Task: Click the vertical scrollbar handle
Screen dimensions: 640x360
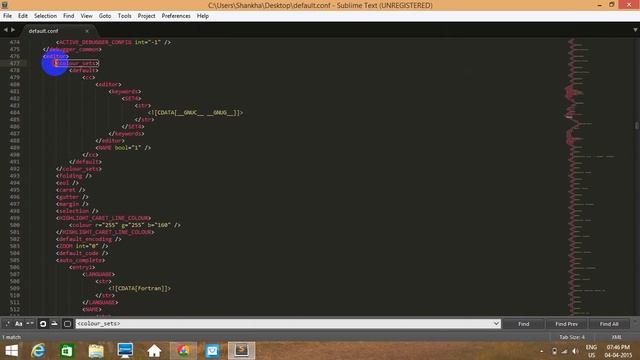Action: [x=637, y=126]
